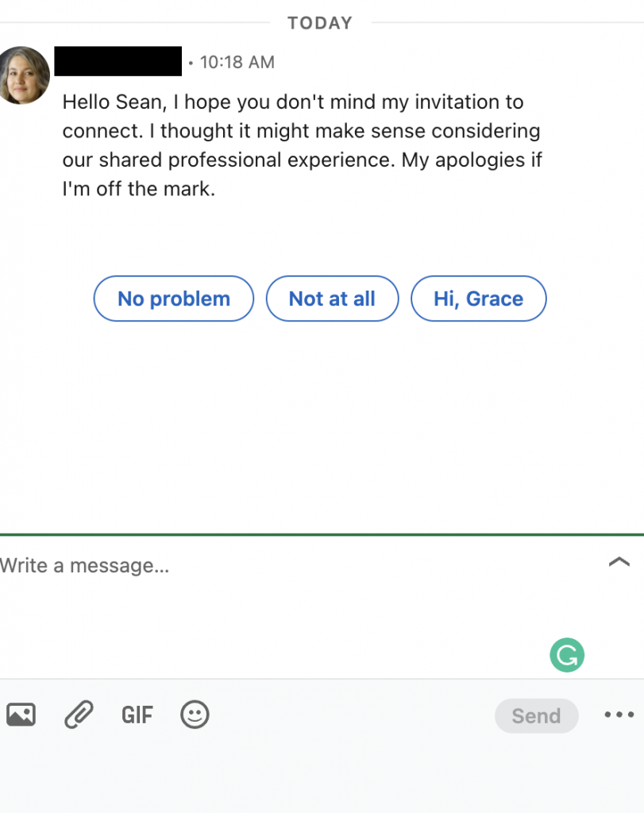Open the emoji picker smiley icon
This screenshot has height=813, width=644.
point(195,715)
